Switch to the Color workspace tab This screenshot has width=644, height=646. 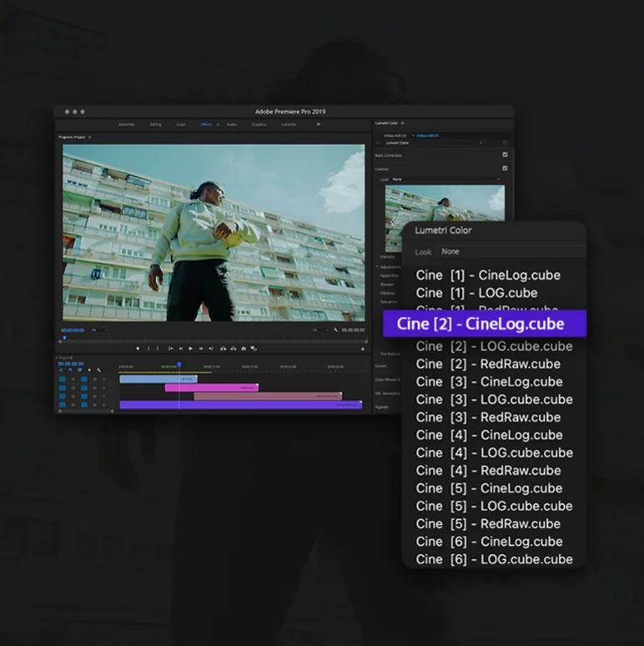180,124
